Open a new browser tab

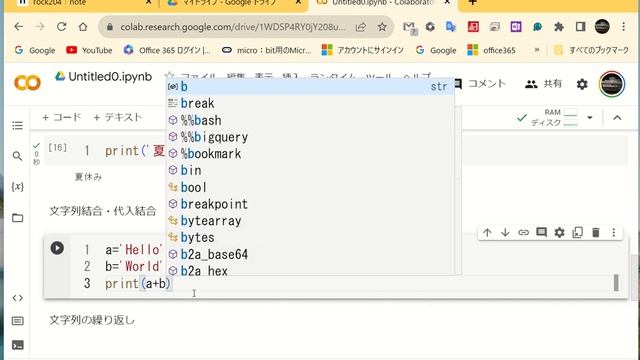click(x=472, y=2)
